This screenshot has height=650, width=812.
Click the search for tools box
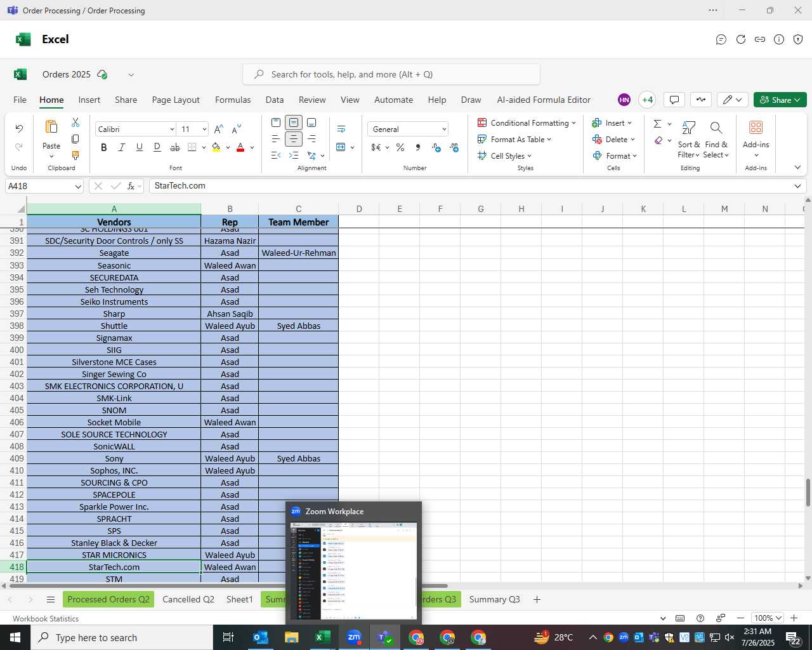tap(391, 74)
